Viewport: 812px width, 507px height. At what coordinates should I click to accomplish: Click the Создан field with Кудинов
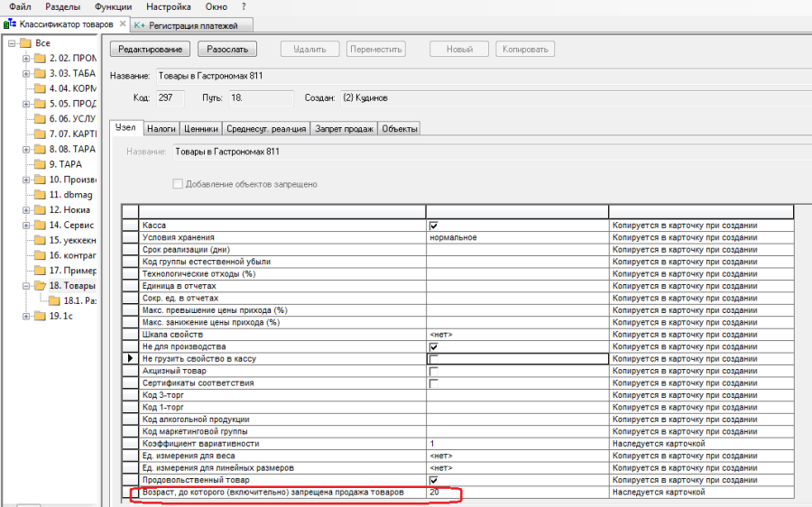tap(576, 97)
